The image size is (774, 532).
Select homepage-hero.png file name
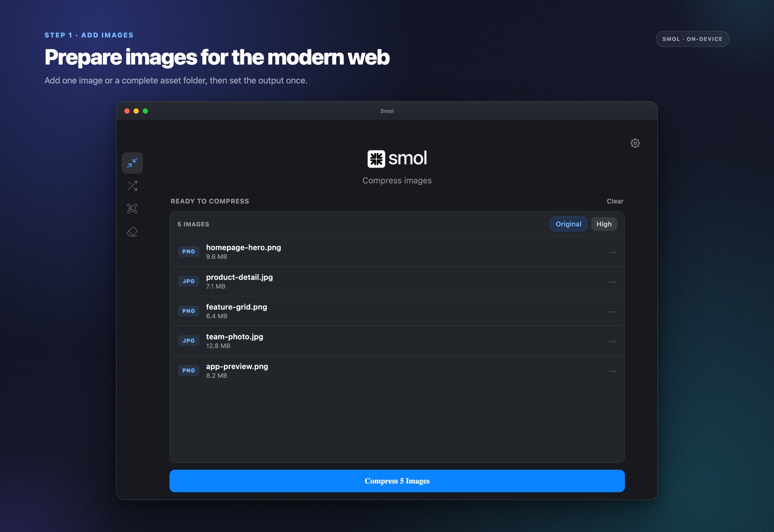[243, 248]
